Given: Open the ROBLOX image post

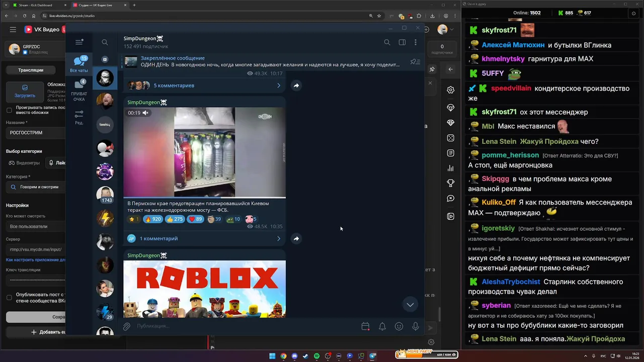Looking at the screenshot, I should 204,289.
